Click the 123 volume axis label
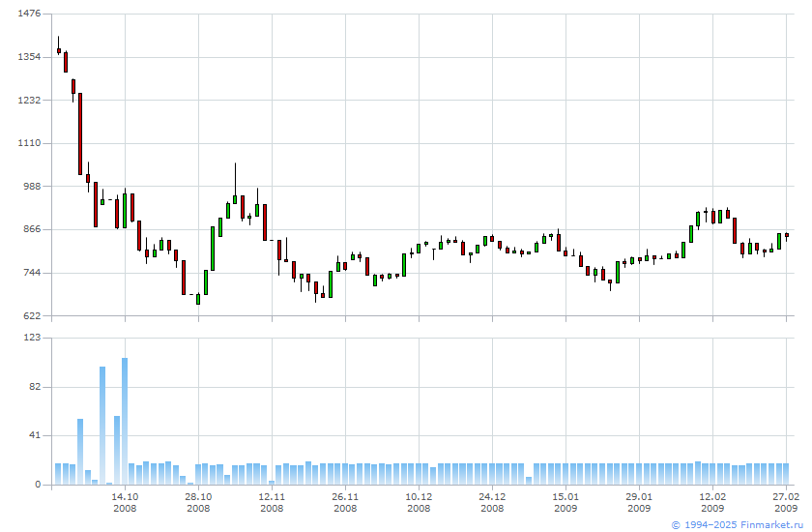The width and height of the screenshot is (812, 532). click(31, 338)
